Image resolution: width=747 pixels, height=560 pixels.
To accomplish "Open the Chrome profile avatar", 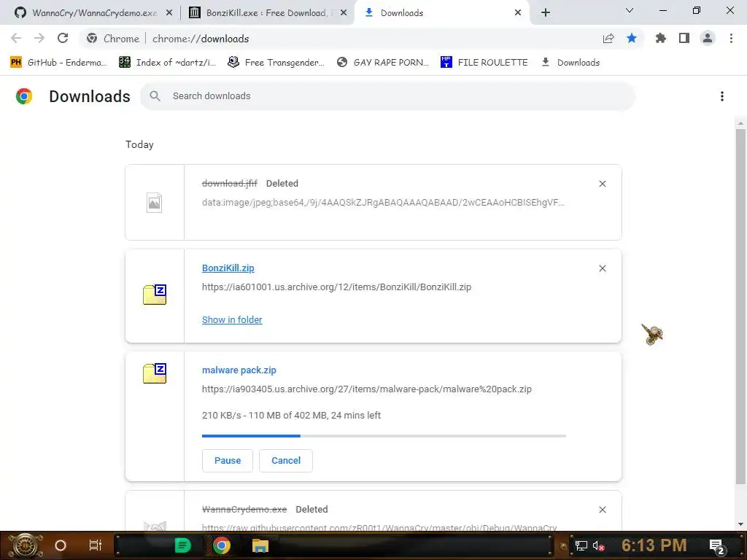I will click(708, 38).
